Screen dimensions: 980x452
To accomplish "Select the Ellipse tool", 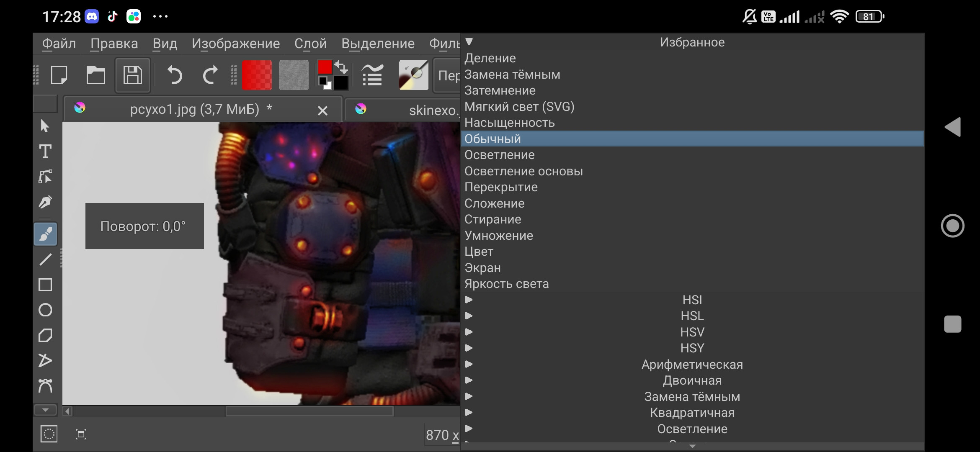I will [45, 310].
